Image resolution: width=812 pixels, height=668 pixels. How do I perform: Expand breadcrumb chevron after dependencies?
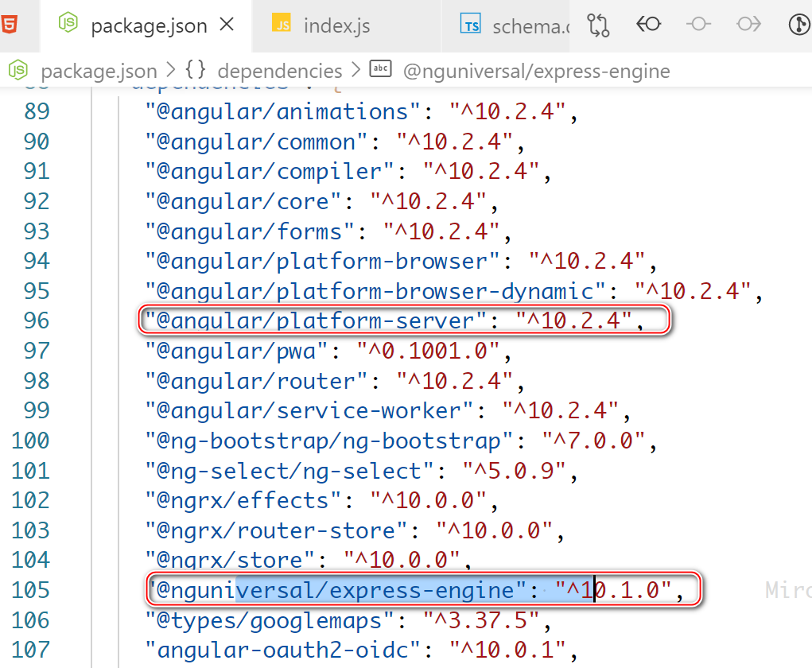tap(355, 69)
